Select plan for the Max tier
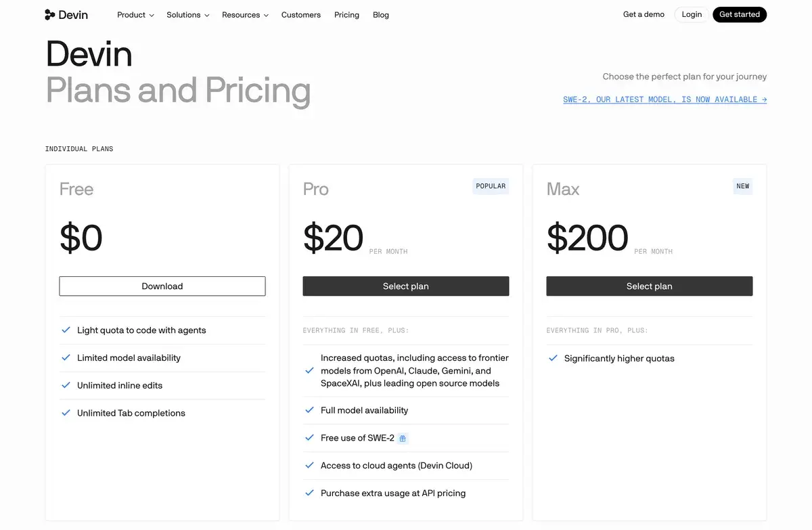 coord(650,286)
